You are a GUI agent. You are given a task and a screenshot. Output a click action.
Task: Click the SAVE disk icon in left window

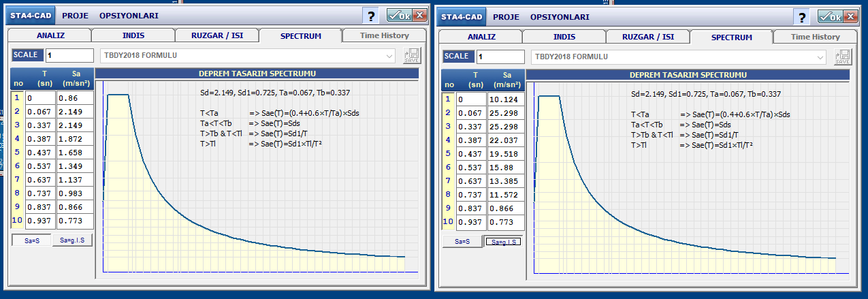click(412, 57)
